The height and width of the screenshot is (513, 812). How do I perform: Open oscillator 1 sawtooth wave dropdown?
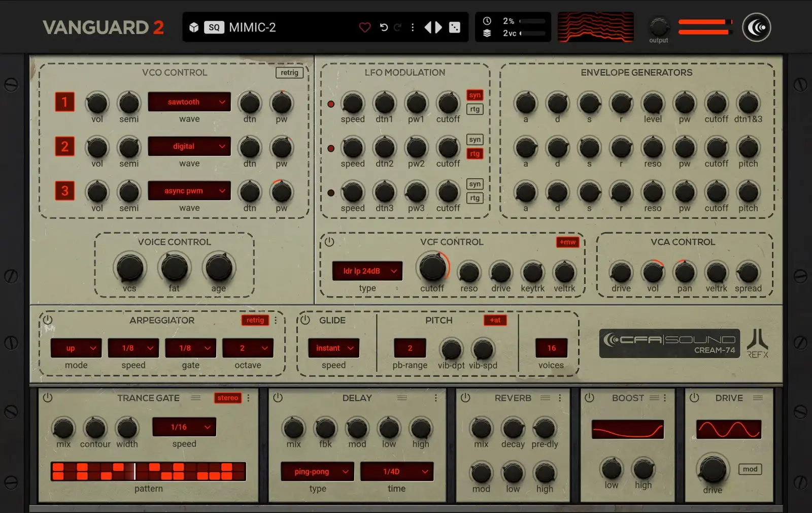point(189,102)
